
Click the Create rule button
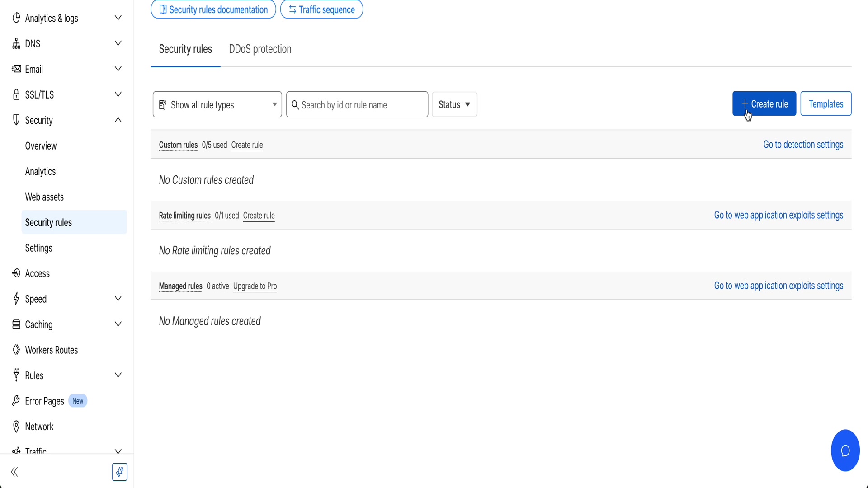[x=764, y=103]
